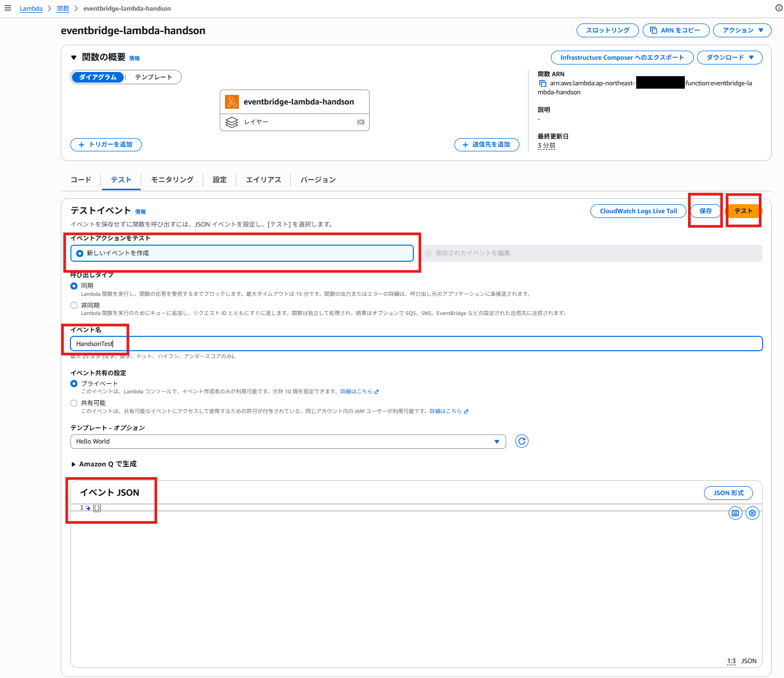Open the コード tab
This screenshot has height=678, width=784.
pyautogui.click(x=81, y=180)
